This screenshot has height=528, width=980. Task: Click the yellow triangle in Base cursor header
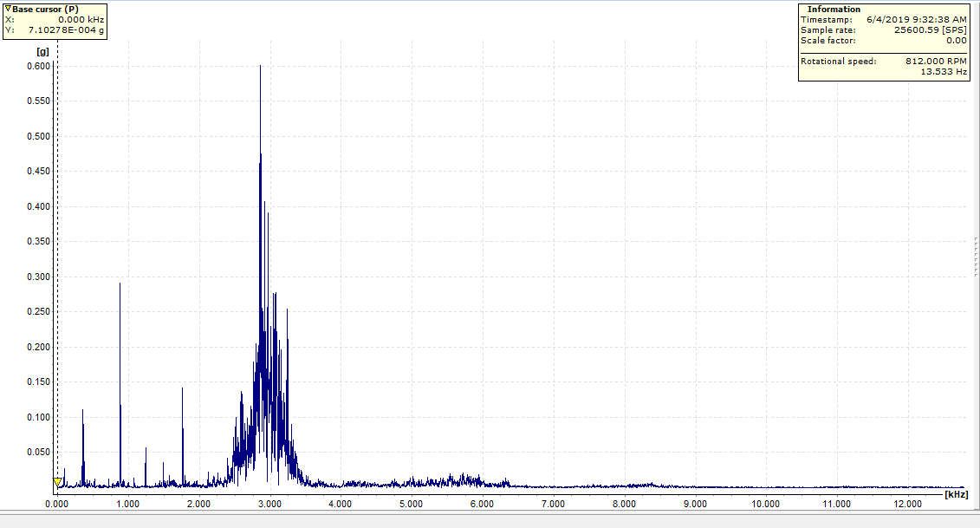(x=8, y=9)
